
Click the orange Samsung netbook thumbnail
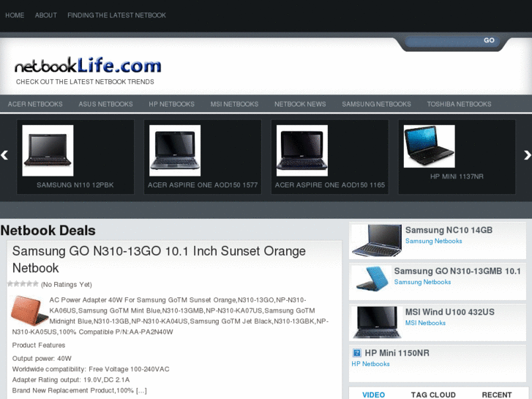pyautogui.click(x=29, y=310)
